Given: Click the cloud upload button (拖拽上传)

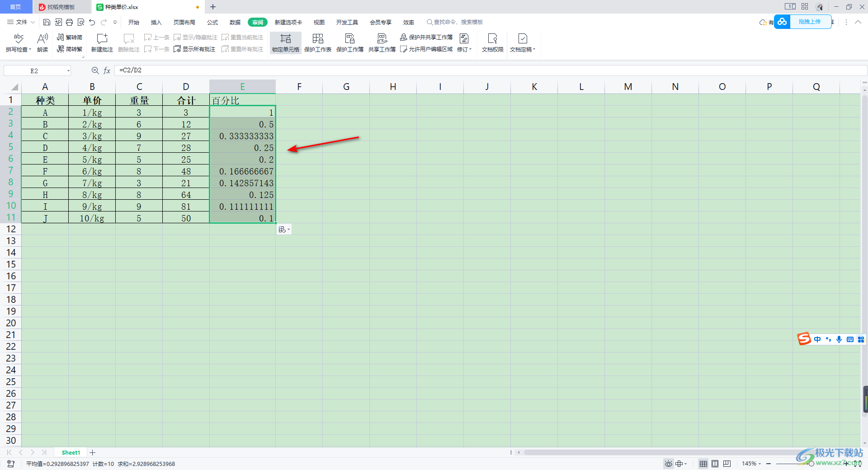Looking at the screenshot, I should click(803, 22).
